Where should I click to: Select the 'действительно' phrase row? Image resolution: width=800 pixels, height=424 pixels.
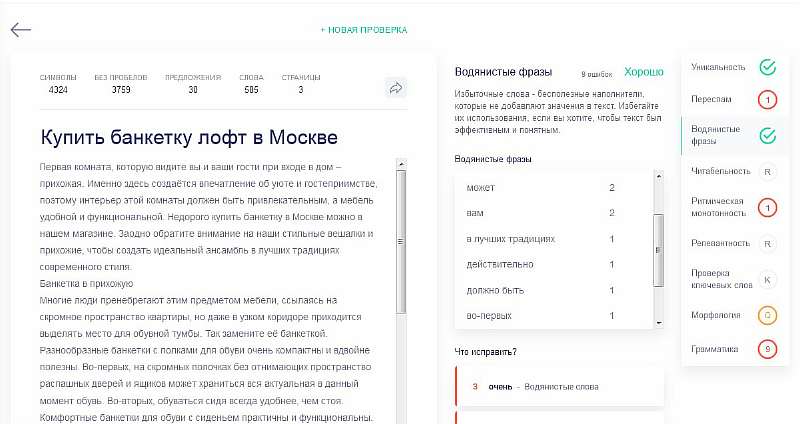(554, 264)
